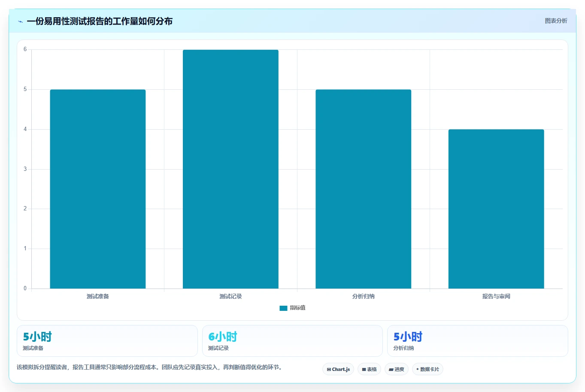Click the y-axis value 6
Screen dimensions: 585x392
click(x=25, y=49)
